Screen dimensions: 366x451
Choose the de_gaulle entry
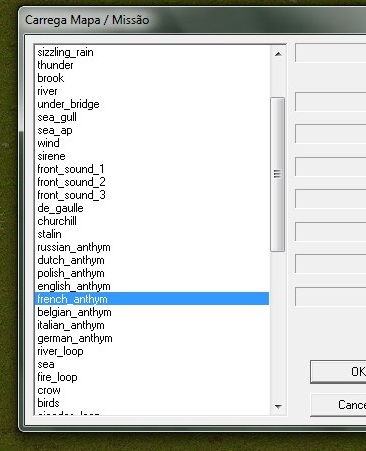click(x=152, y=208)
